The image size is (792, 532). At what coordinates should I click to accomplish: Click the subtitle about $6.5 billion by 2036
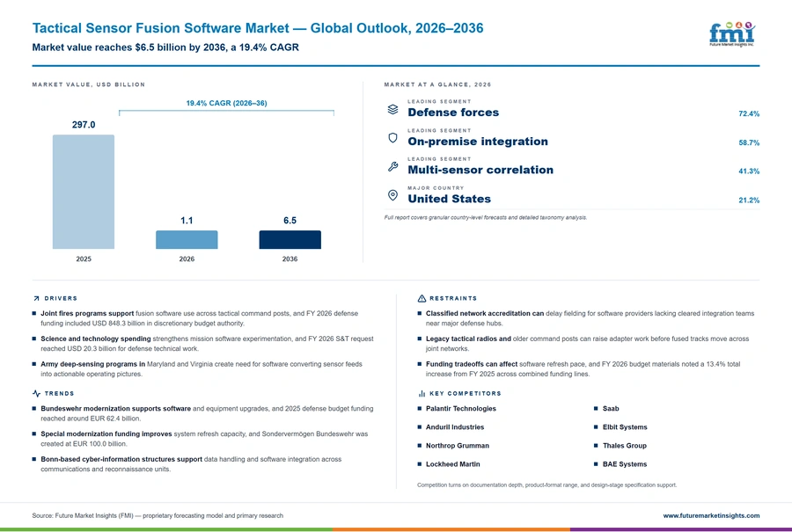click(x=165, y=47)
